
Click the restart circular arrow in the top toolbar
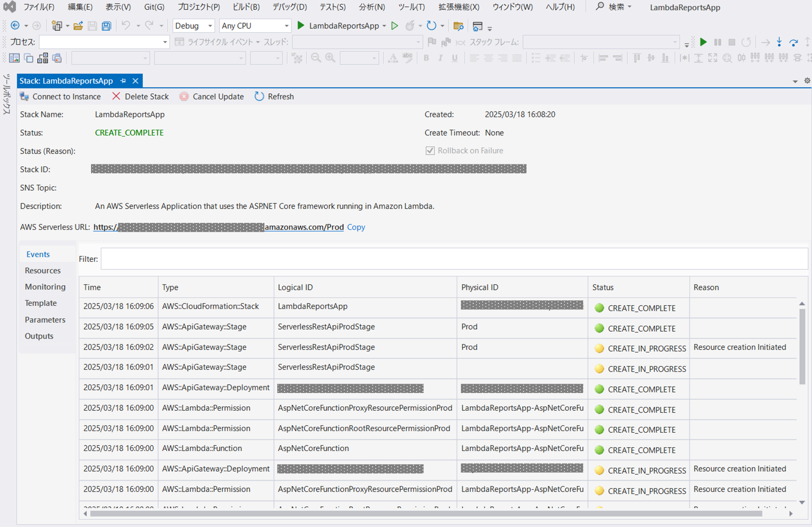431,26
